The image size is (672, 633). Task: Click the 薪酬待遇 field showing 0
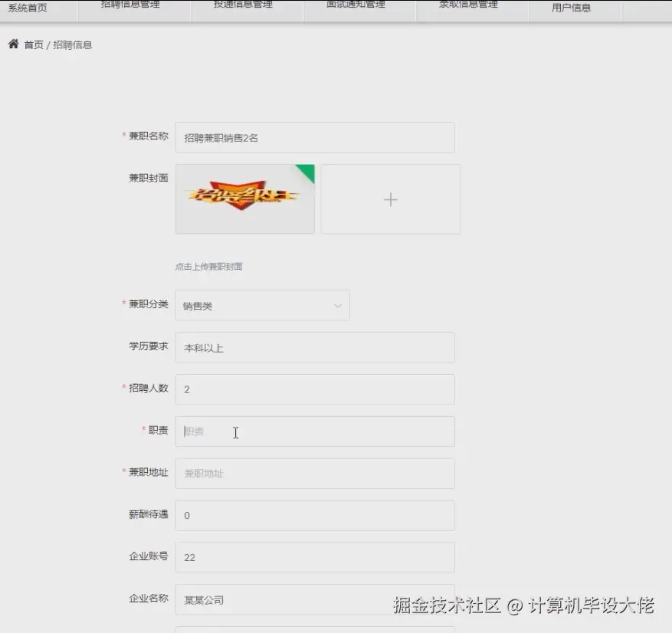click(315, 515)
